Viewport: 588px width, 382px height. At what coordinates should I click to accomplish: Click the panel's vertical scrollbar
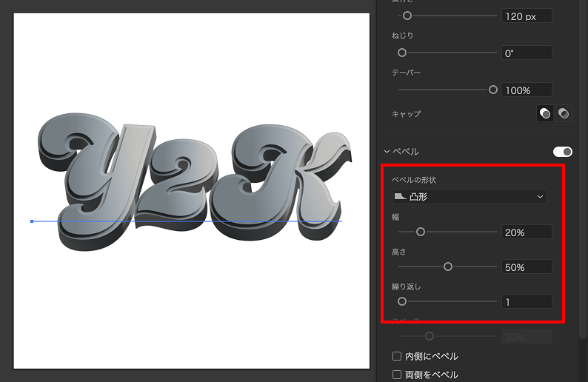pyautogui.click(x=584, y=169)
